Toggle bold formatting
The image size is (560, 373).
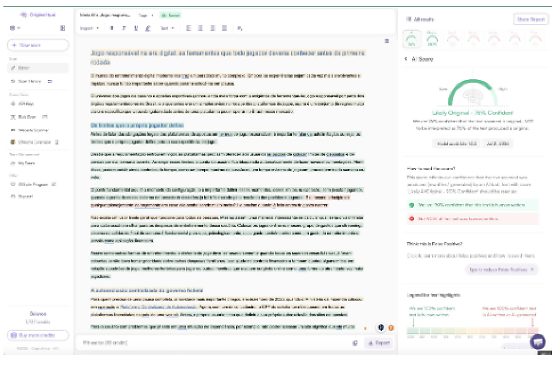click(112, 28)
